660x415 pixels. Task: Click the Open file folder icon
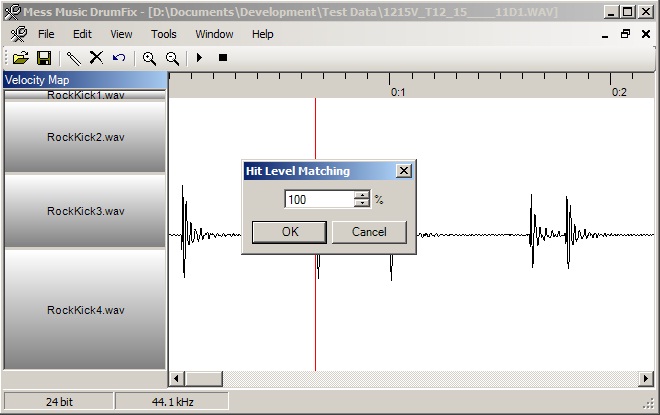pyautogui.click(x=20, y=58)
